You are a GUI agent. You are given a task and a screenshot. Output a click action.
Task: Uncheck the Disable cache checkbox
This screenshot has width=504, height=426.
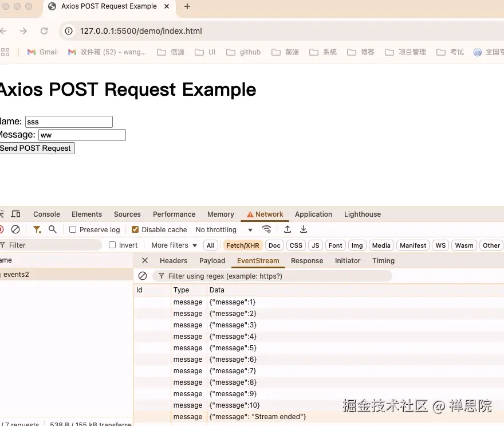coord(135,229)
